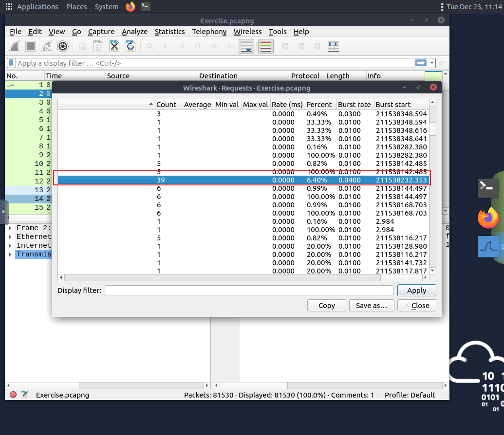Viewport: 504px width, 435px height.
Task: Click the go back arrow icon
Action: coord(166,47)
